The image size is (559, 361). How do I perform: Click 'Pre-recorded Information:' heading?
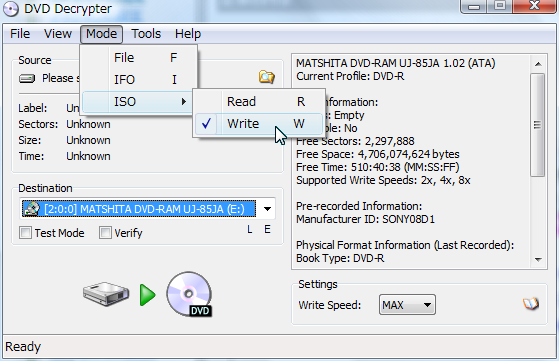click(x=359, y=206)
